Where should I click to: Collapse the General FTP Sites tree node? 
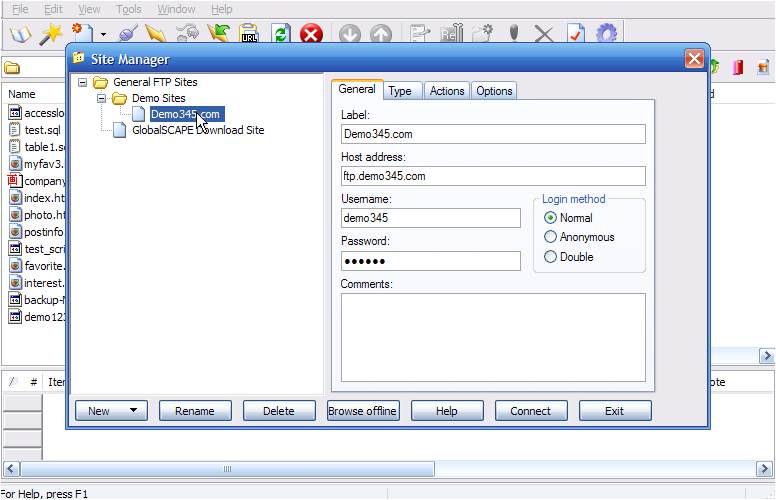click(83, 82)
